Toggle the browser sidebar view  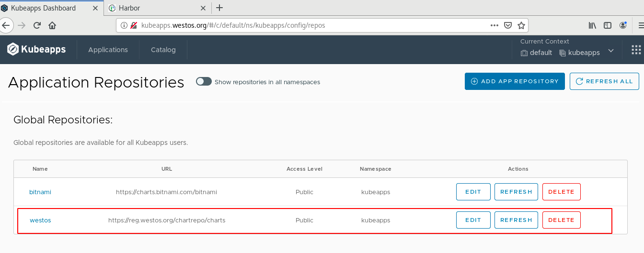(x=608, y=25)
